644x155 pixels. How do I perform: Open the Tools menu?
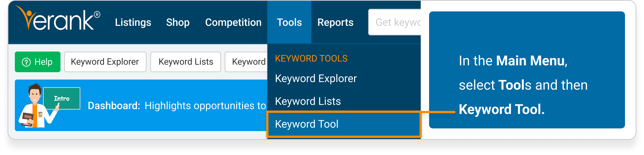point(289,22)
